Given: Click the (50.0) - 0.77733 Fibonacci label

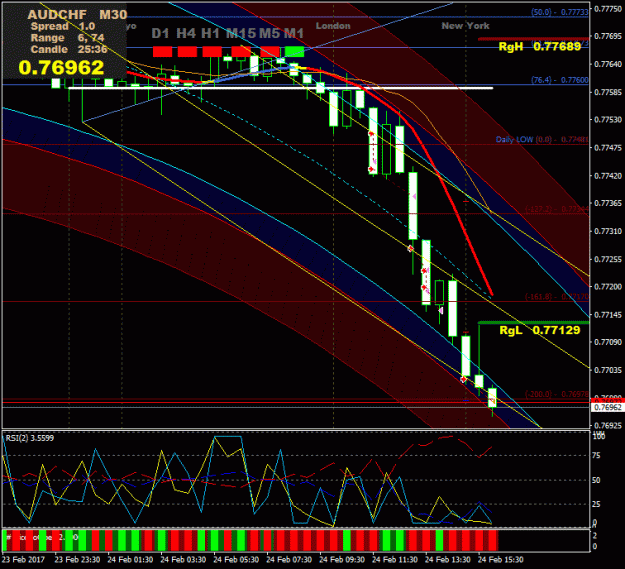Looking at the screenshot, I should point(560,12).
